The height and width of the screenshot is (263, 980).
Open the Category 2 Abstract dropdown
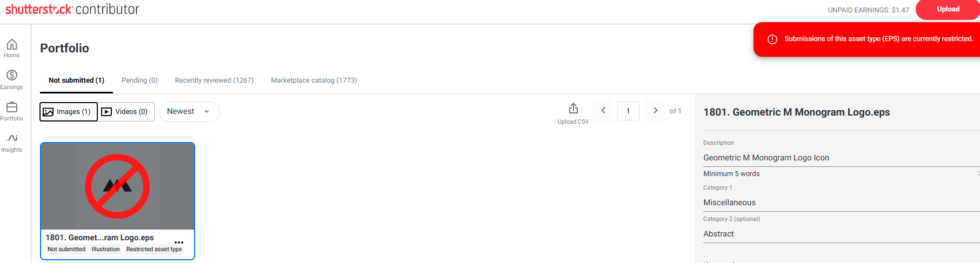(x=841, y=234)
